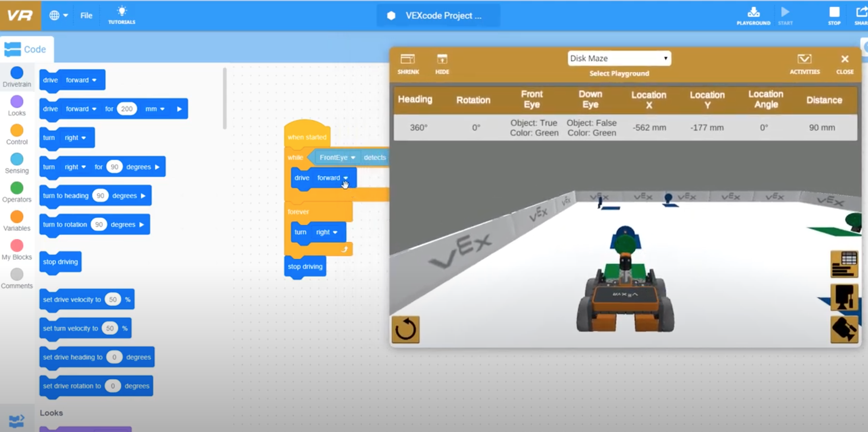Edit 90 value in turn to heading block
868x432 pixels.
pyautogui.click(x=100, y=196)
